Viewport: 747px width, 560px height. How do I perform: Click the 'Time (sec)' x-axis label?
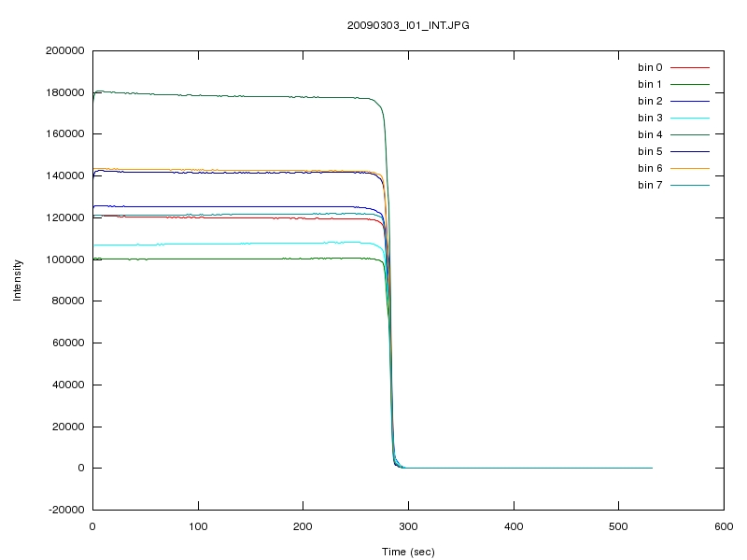pyautogui.click(x=408, y=552)
